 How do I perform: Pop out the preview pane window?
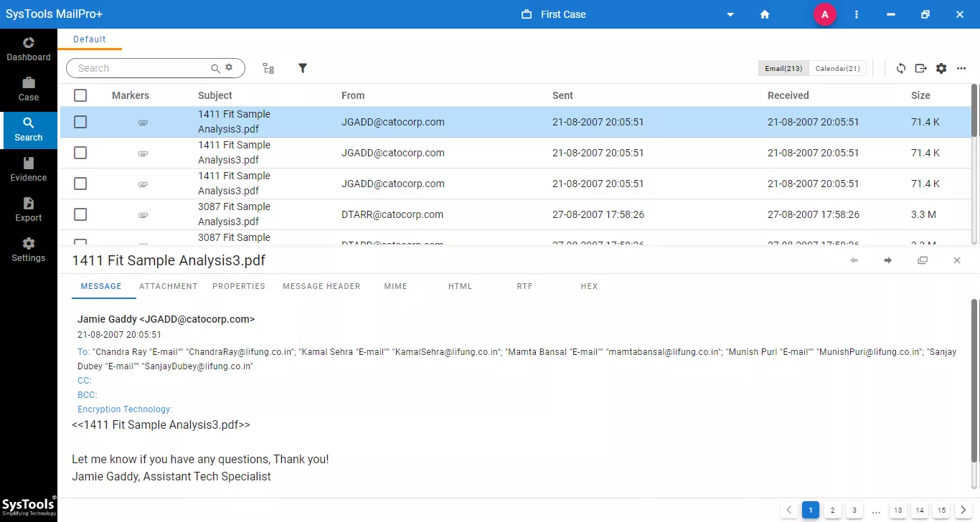923,260
